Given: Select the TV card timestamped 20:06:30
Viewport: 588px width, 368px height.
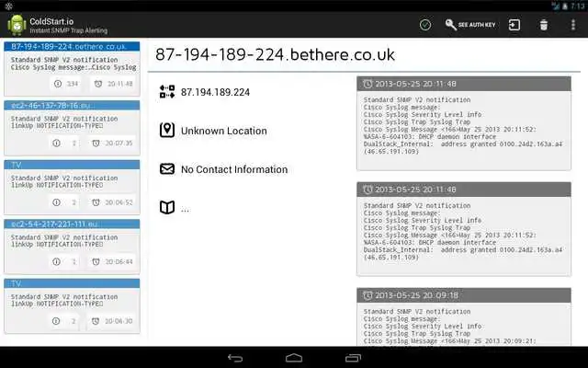Looking at the screenshot, I should coord(72,305).
